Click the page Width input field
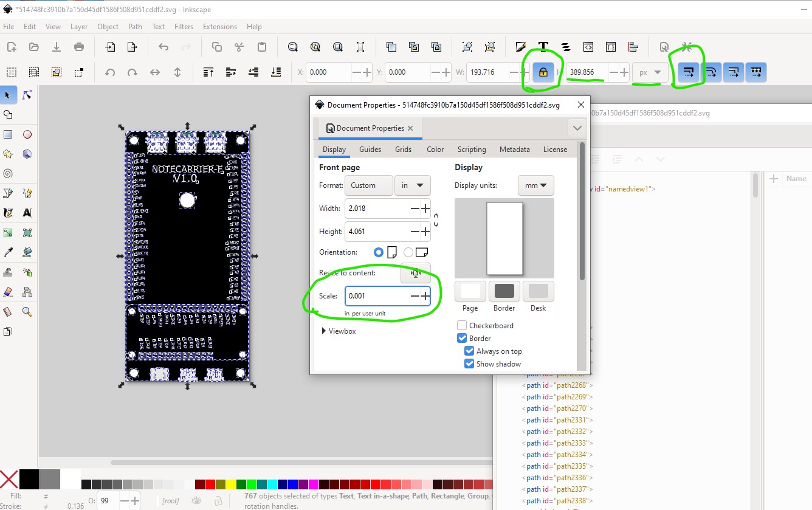 [377, 208]
